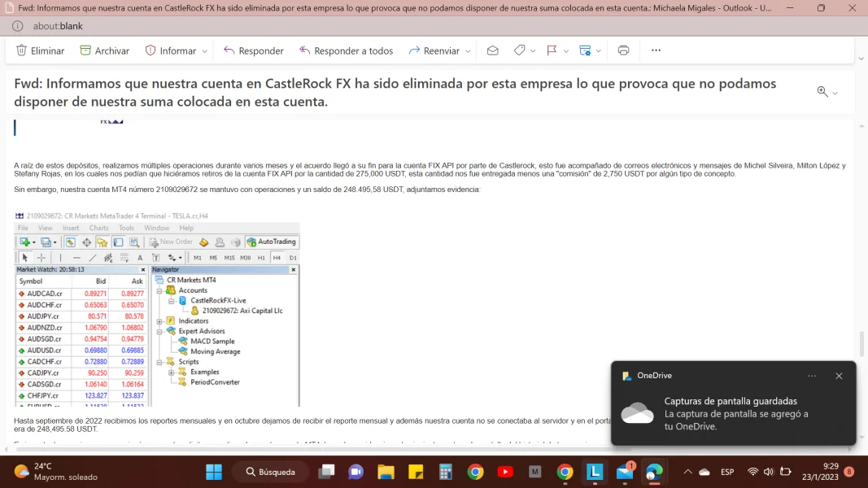Toggle the flag on this message
The image size is (868, 488).
pos(552,50)
